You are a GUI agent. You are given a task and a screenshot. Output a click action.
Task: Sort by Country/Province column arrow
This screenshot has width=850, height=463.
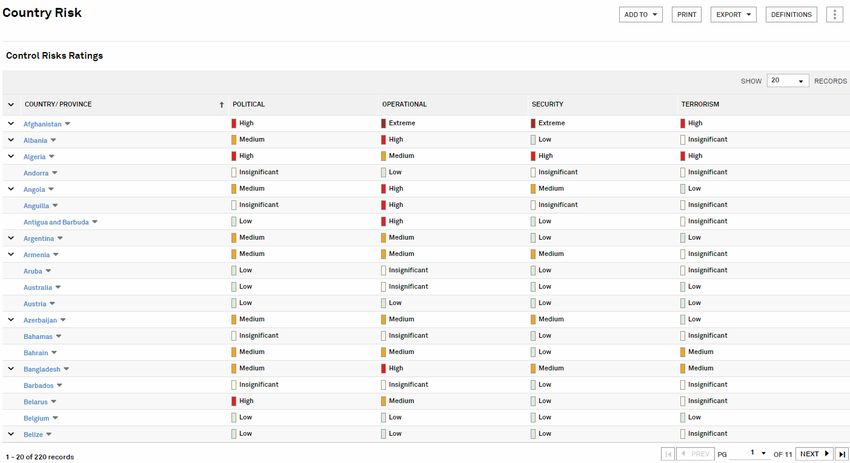tap(221, 105)
